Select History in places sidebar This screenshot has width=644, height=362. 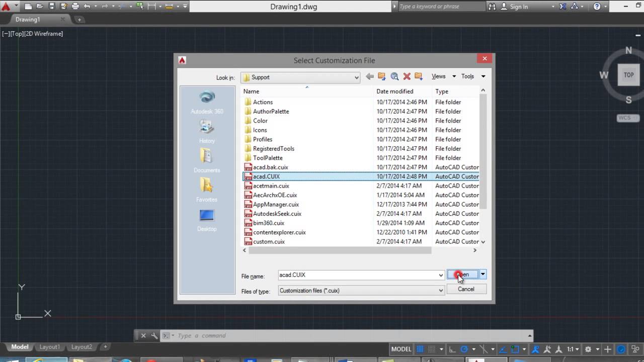pos(207,132)
